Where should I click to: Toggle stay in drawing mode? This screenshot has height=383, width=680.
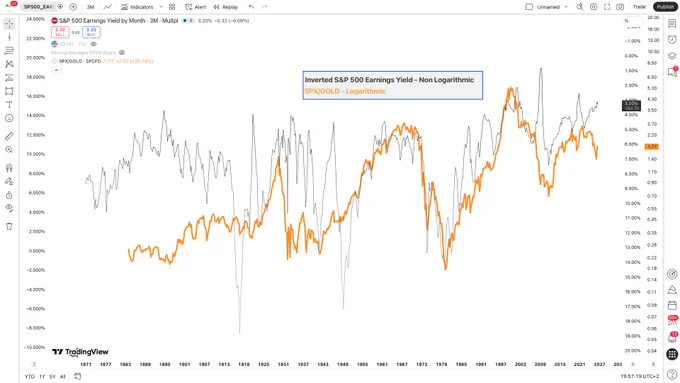tap(9, 181)
